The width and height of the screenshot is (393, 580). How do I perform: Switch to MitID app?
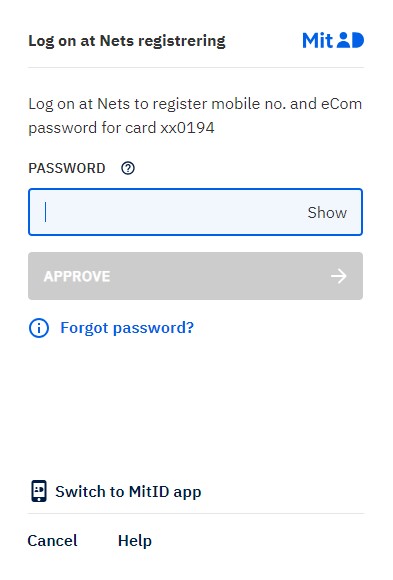click(128, 492)
